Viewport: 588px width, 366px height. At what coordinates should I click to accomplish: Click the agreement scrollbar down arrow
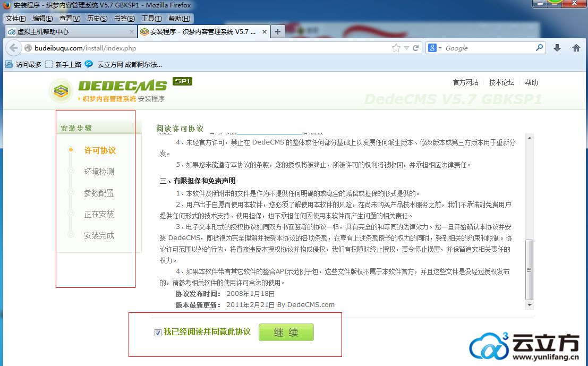(x=529, y=305)
